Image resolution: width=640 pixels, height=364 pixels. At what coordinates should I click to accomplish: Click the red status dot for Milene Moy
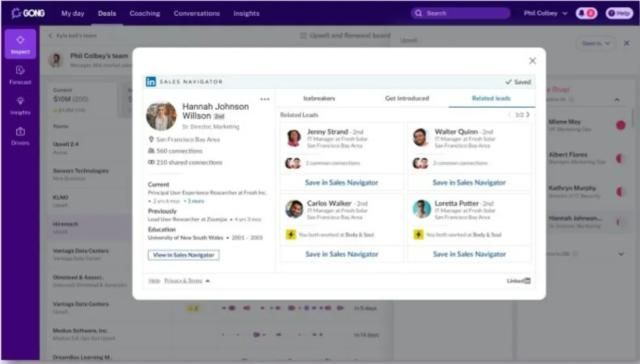coord(621,125)
